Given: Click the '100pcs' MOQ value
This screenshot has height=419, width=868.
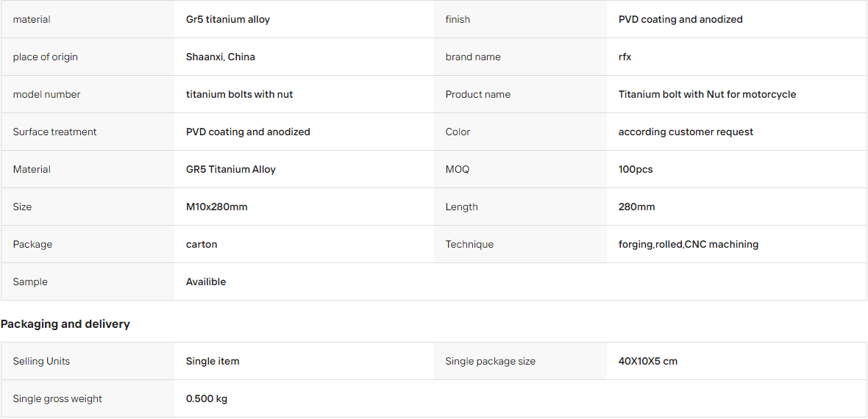Looking at the screenshot, I should pos(636,169).
